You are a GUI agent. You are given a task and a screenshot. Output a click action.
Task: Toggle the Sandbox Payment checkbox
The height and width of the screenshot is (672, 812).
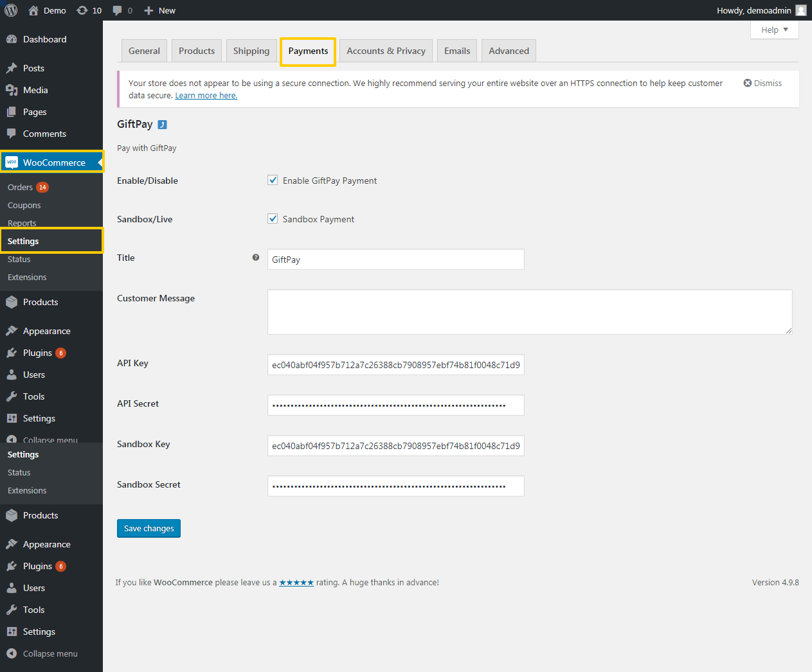pyautogui.click(x=273, y=218)
